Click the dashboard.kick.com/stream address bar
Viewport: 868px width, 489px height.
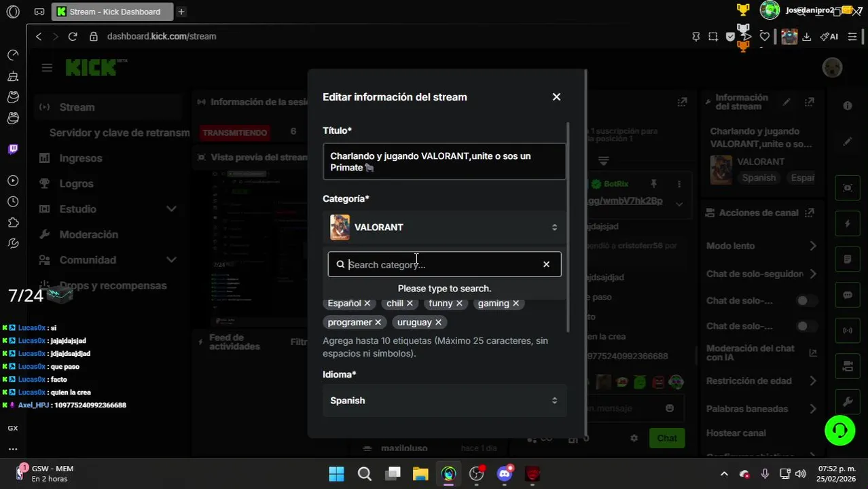tap(162, 37)
